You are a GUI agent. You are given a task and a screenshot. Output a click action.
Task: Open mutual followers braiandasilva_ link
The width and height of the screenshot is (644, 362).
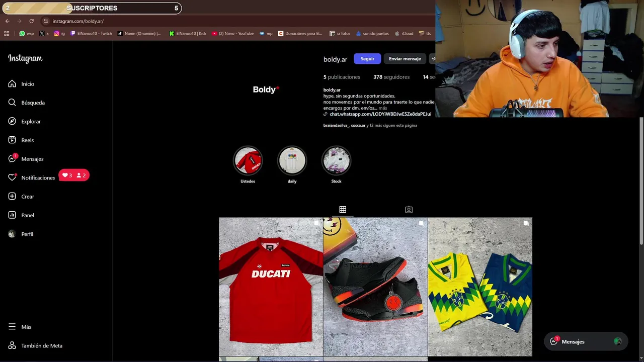coord(336,125)
